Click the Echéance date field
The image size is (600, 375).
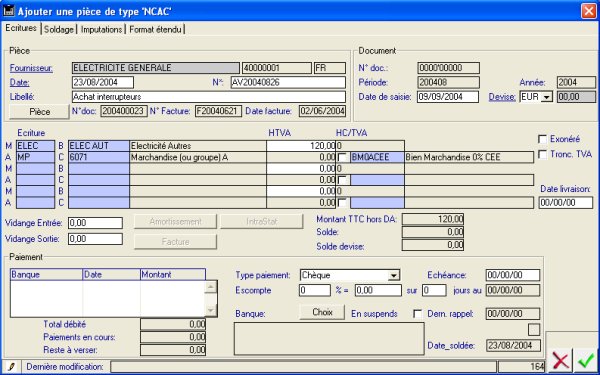pos(513,275)
